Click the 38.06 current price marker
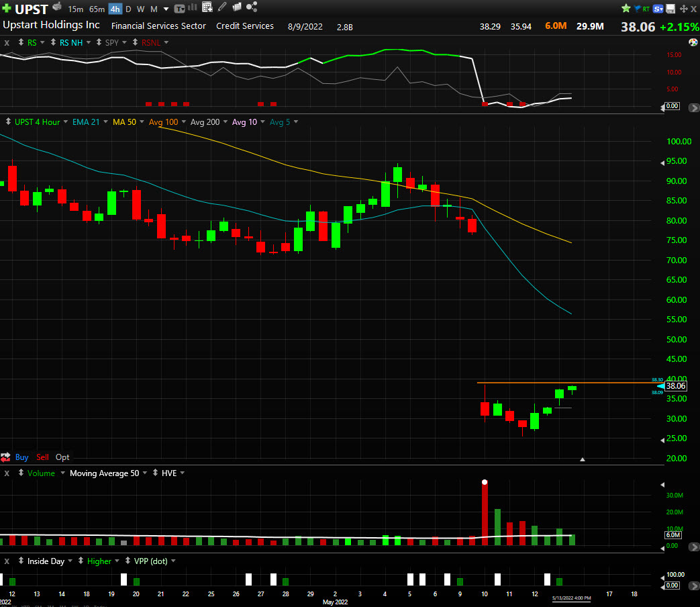Image resolution: width=700 pixels, height=607 pixels. 675,386
